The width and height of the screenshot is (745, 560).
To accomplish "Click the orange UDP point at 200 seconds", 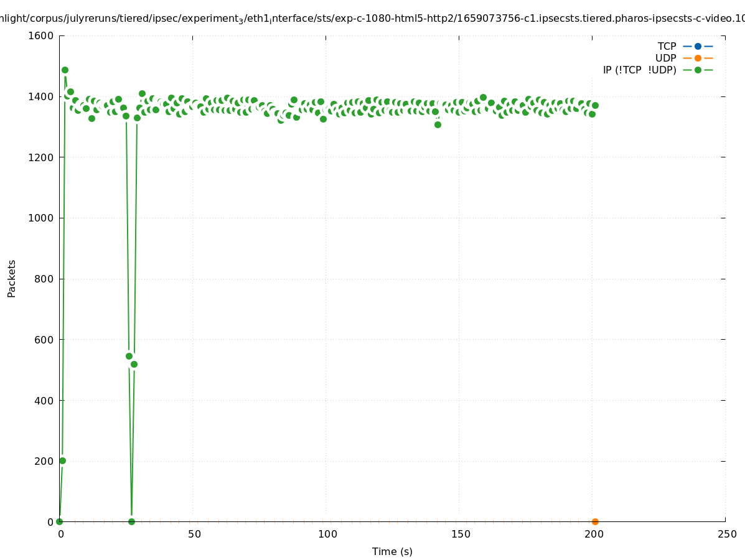I will point(595,521).
